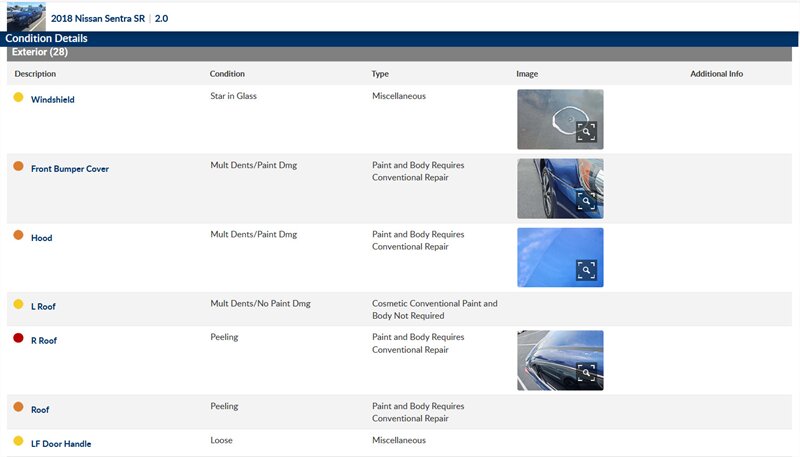Click magnify icon on R Roof image
The height and width of the screenshot is (457, 800).
(586, 372)
